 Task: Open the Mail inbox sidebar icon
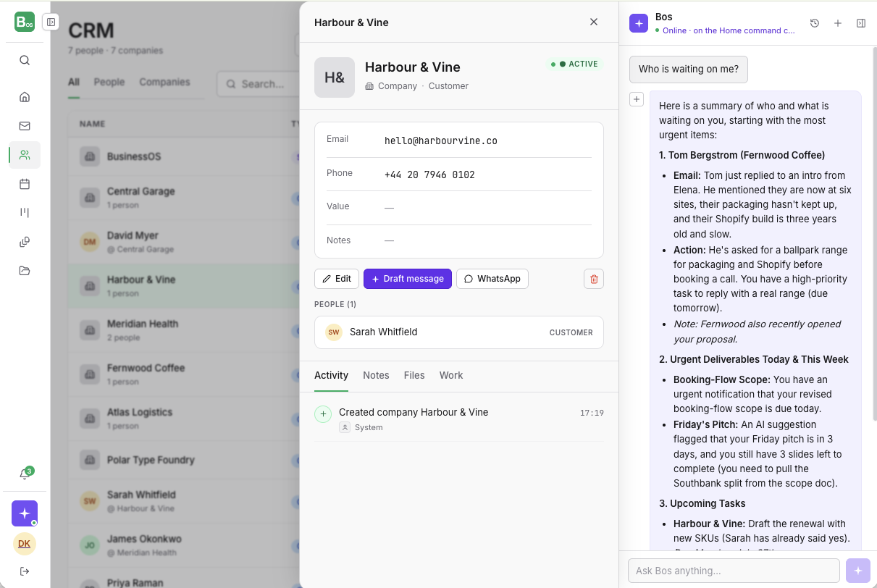25,126
